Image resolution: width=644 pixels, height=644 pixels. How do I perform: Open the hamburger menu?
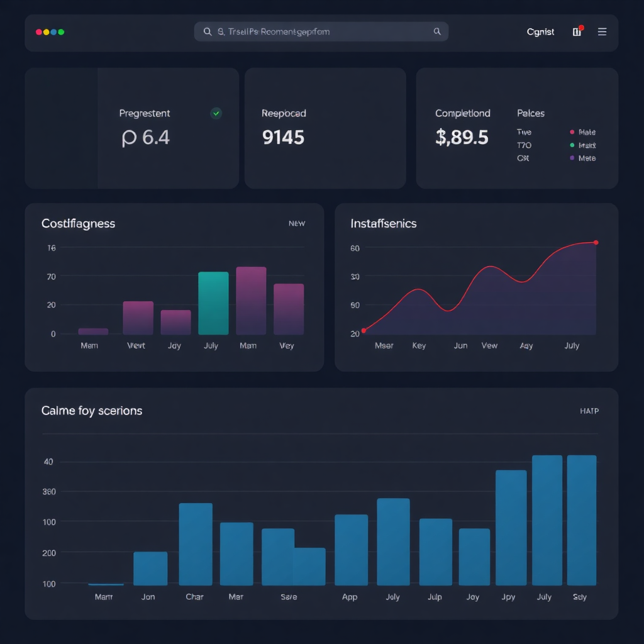pos(602,31)
